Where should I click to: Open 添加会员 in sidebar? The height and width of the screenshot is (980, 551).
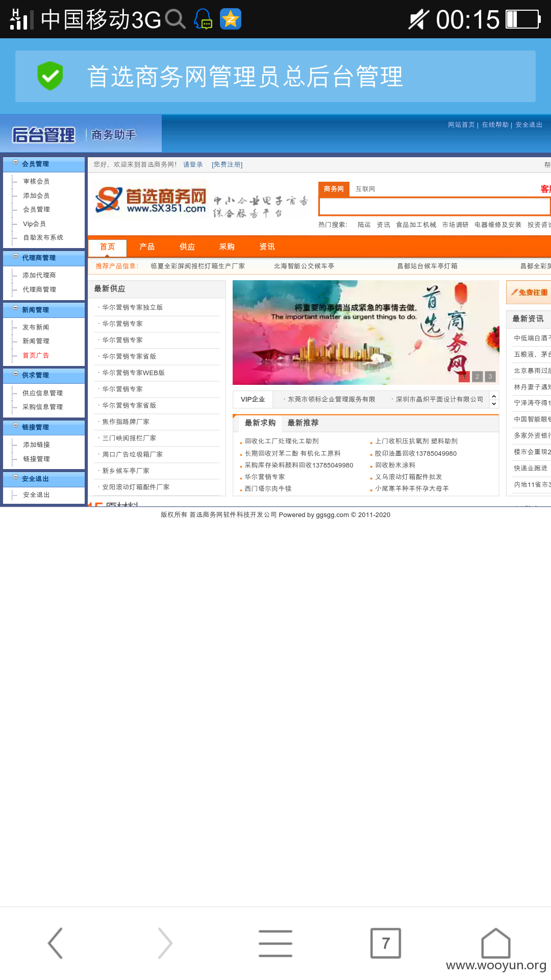(x=36, y=195)
